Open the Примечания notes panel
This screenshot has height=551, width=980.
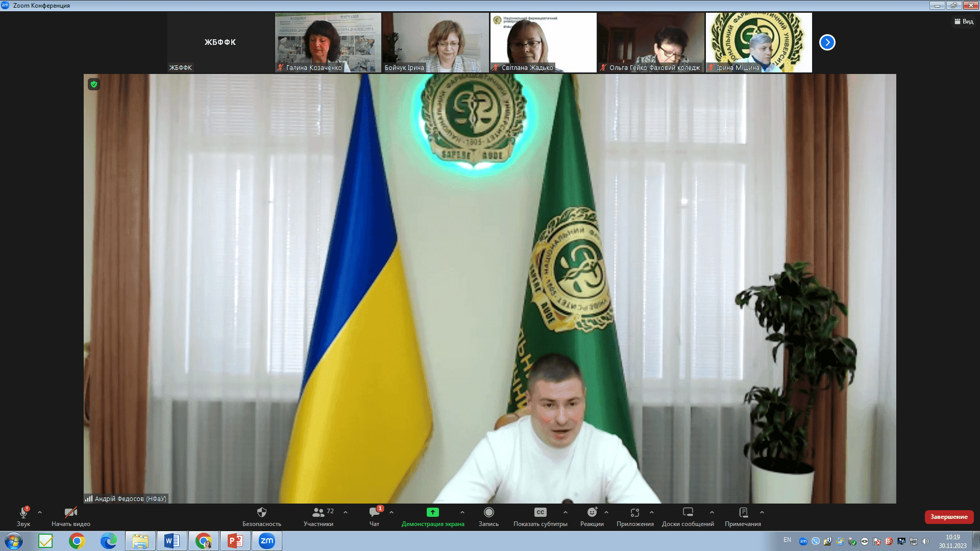743,516
